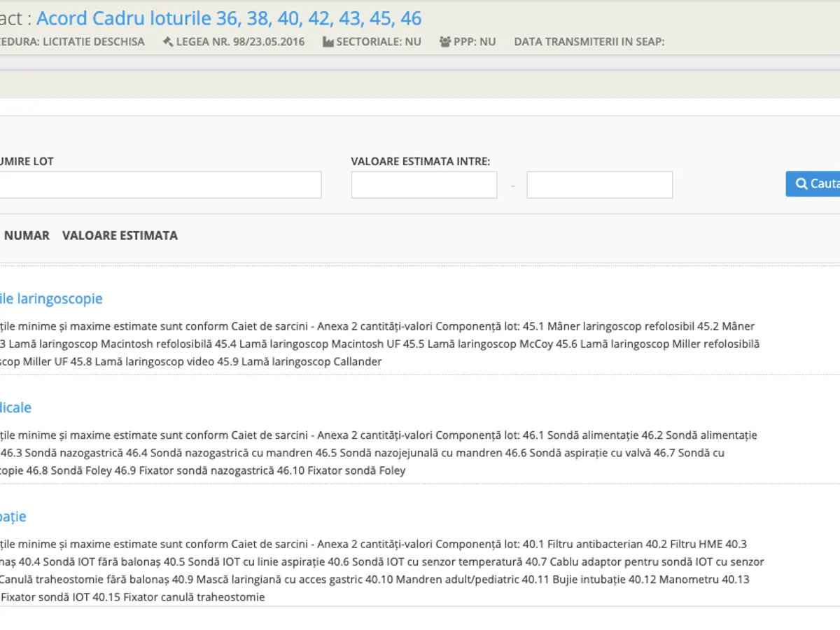Click the people group icon beside PPP
Screen dimensions: 840x630
coord(444,42)
